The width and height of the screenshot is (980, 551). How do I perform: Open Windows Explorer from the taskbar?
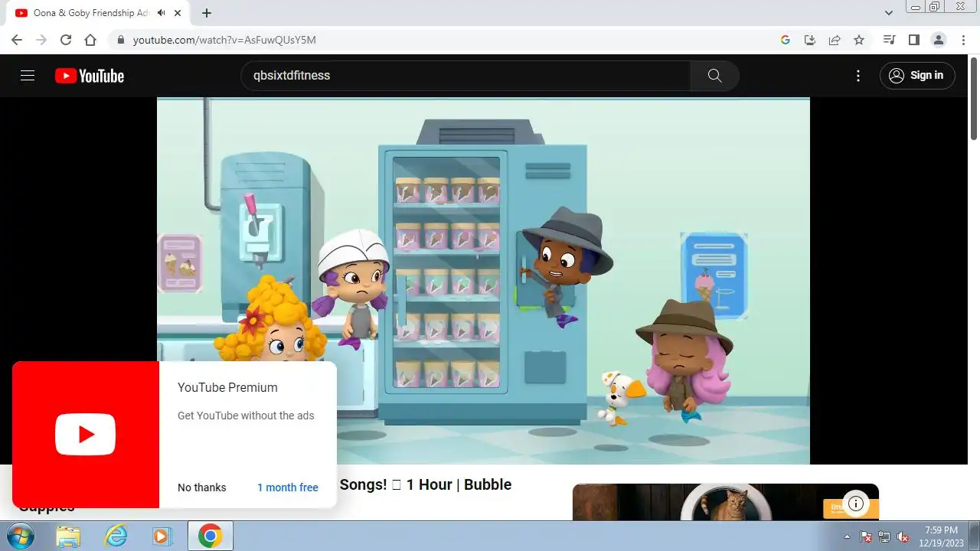point(68,536)
